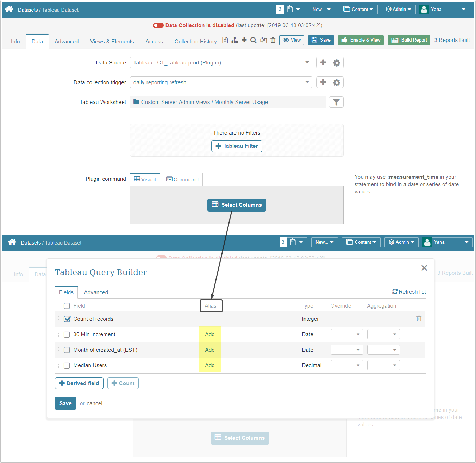Image resolution: width=476 pixels, height=463 pixels.
Task: Add a new data collection trigger
Action: (323, 82)
